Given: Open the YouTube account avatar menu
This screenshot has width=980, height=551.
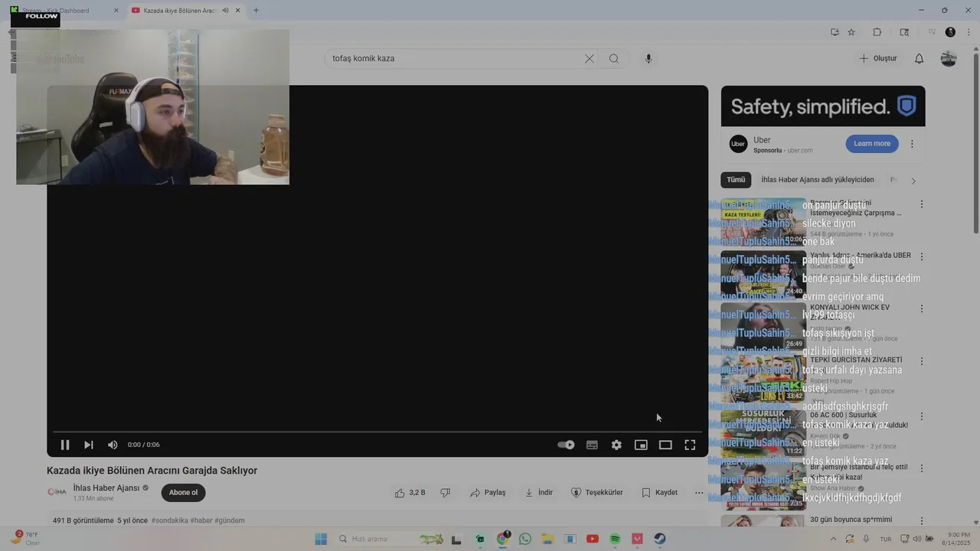Looking at the screenshot, I should pos(949,58).
